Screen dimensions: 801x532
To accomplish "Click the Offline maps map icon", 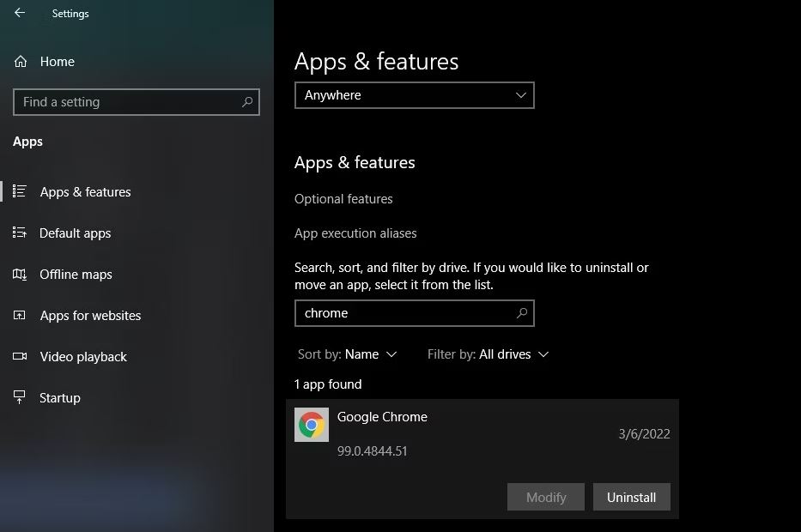I will coord(20,275).
